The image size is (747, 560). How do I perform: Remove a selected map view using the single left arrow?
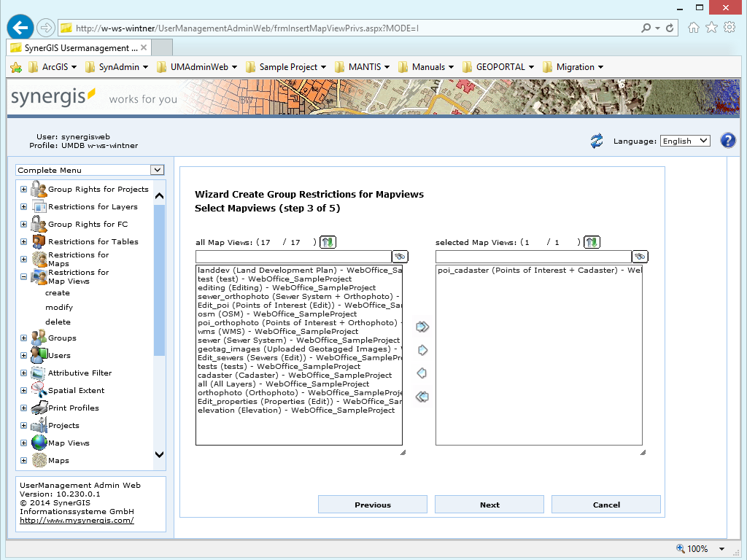(x=422, y=373)
